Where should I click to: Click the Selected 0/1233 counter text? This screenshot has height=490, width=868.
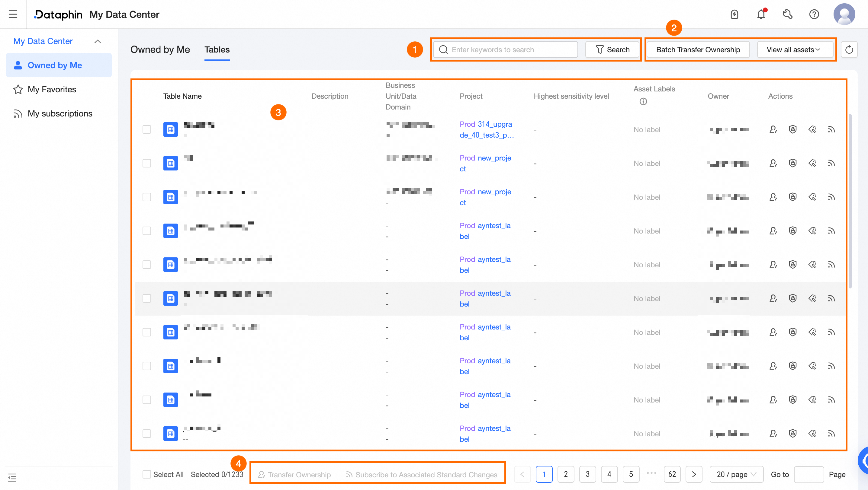pos(217,475)
